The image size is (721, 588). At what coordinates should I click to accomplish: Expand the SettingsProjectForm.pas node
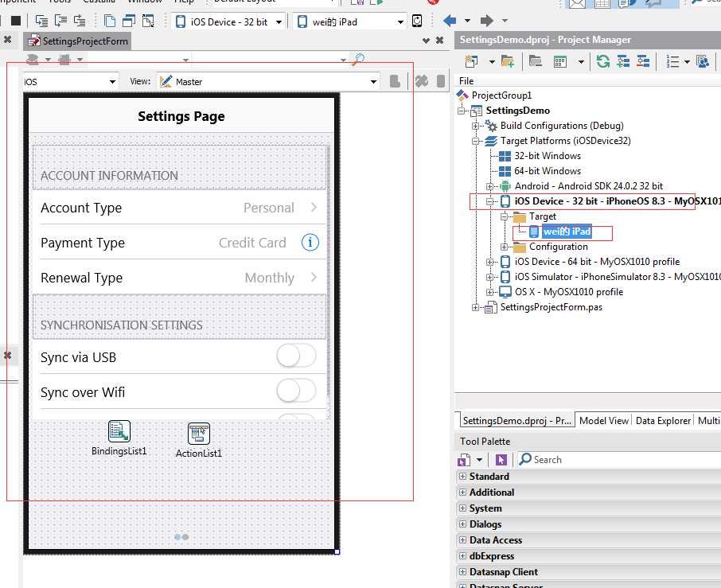click(475, 307)
